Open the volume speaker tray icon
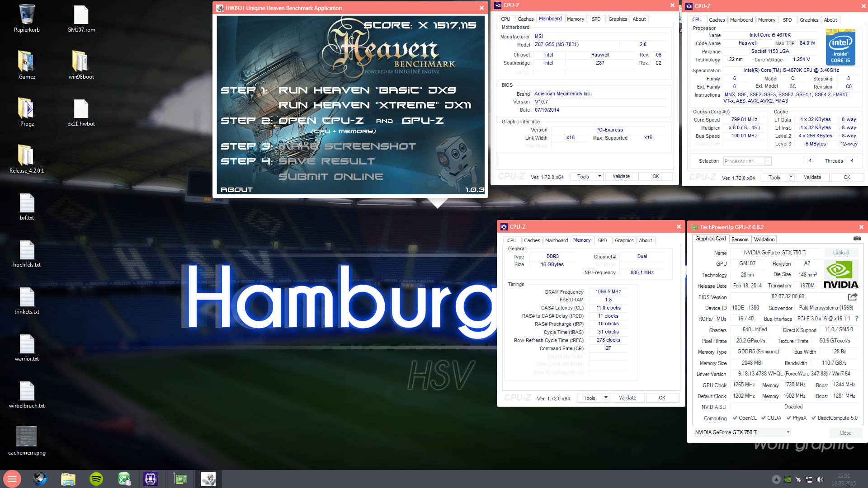 [821, 479]
